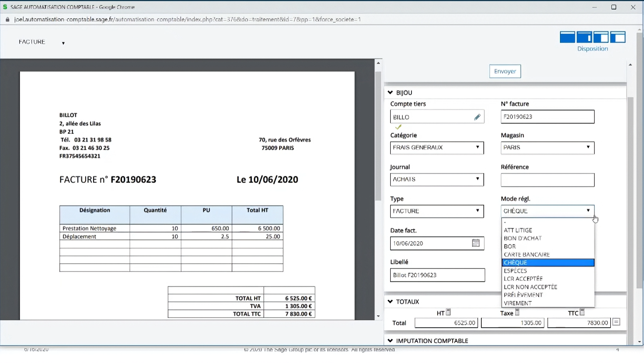Collapse the TOTAUX section

tap(390, 301)
